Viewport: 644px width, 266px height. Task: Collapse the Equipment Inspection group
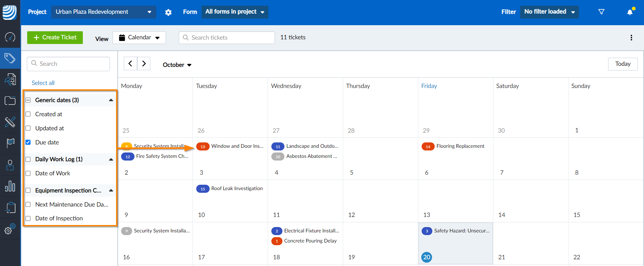(111, 190)
